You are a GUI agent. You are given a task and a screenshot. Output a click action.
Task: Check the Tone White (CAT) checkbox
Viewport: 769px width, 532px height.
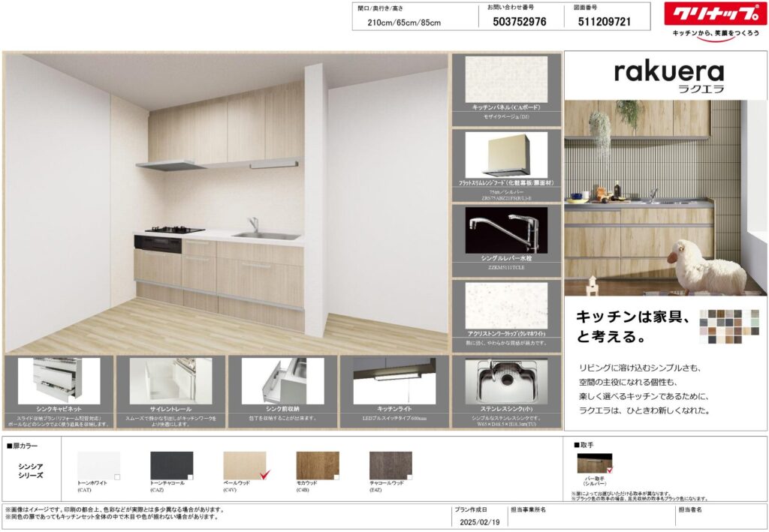coord(116,476)
